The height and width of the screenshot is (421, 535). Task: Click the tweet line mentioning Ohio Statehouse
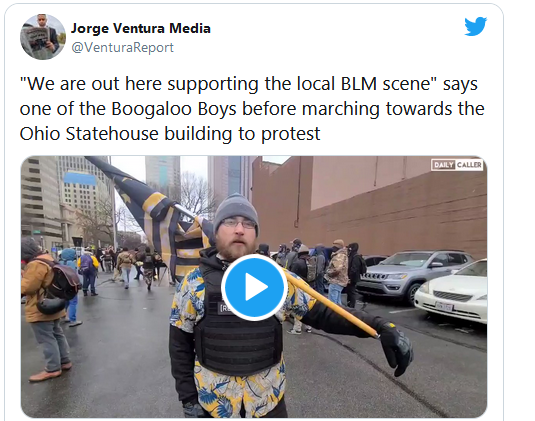[x=170, y=134]
